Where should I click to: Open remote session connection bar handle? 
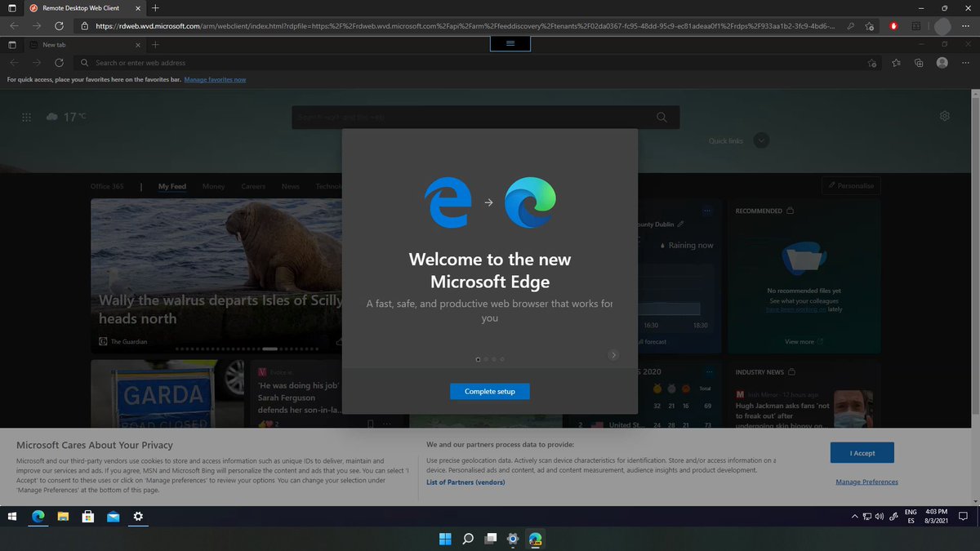[510, 43]
